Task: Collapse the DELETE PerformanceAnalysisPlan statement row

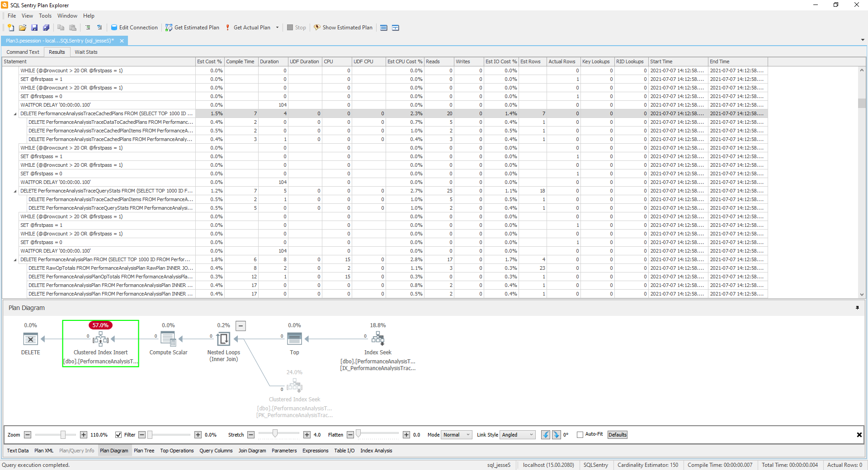Action: [x=15, y=260]
